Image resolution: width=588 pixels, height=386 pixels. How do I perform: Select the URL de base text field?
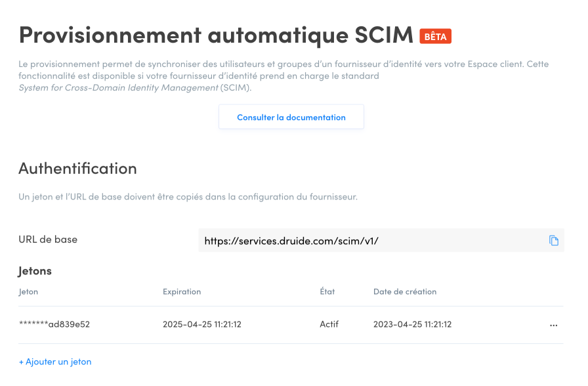point(381,240)
